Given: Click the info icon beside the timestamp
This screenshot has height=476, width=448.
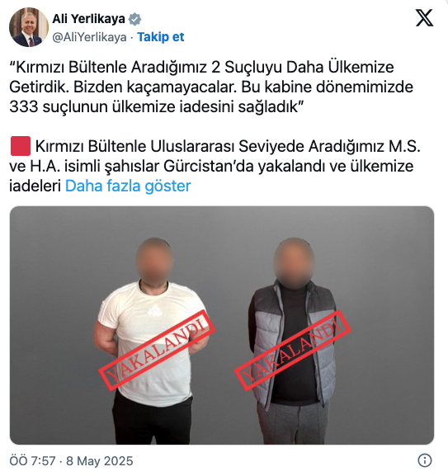Looking at the screenshot, I should pos(425,460).
